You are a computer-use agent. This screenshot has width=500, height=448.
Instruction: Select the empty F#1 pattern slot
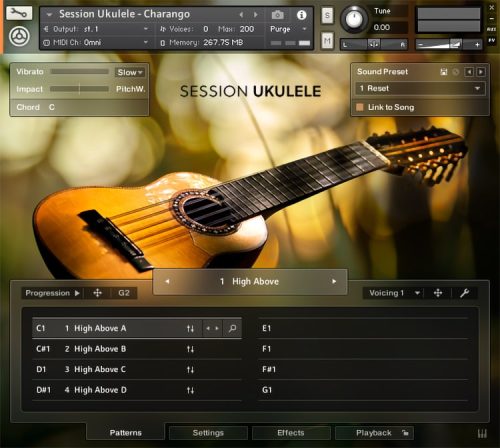tap(363, 370)
